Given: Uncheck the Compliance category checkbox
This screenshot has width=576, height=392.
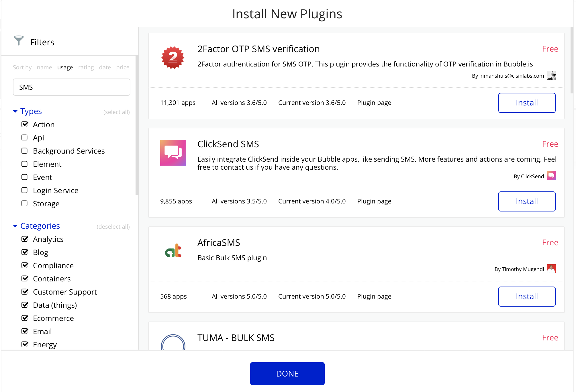Looking at the screenshot, I should [25, 265].
